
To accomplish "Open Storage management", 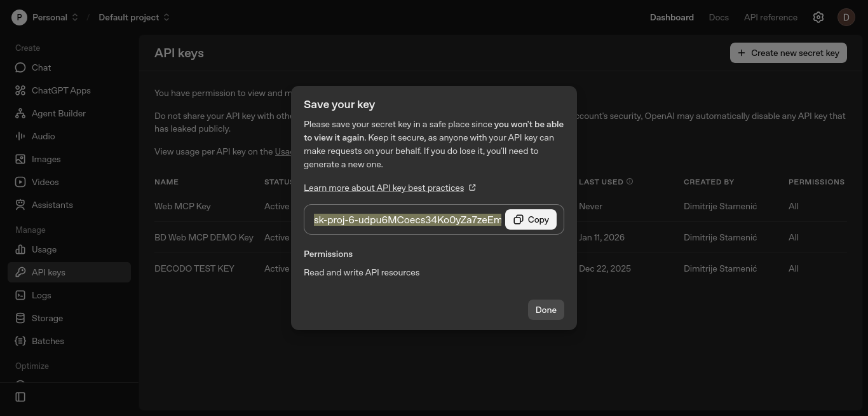I will [x=47, y=318].
